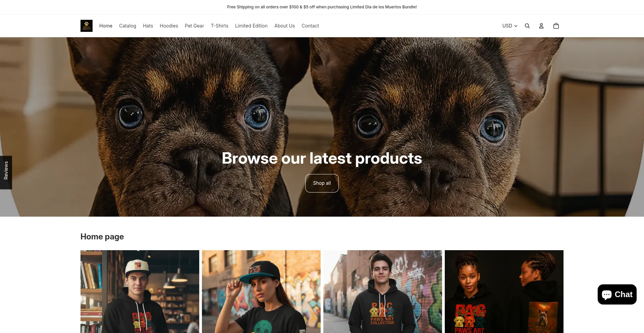Open the Reviews side tab
644x333 pixels.
pos(6,172)
